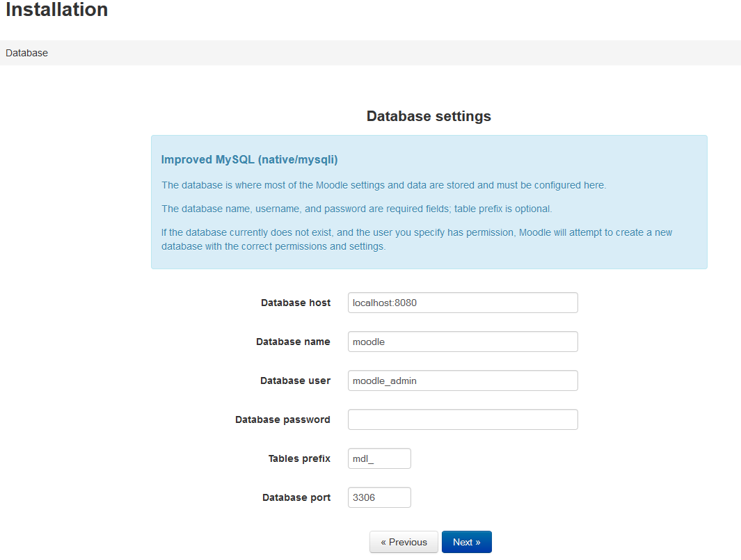Click the Installation page title
This screenshot has height=560, width=741.
point(57,10)
